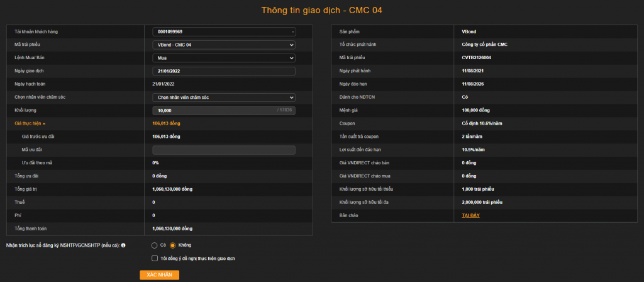Click the 'Thông tin giao dịch - CMC 04' heading
This screenshot has height=282, width=644.
click(x=321, y=10)
